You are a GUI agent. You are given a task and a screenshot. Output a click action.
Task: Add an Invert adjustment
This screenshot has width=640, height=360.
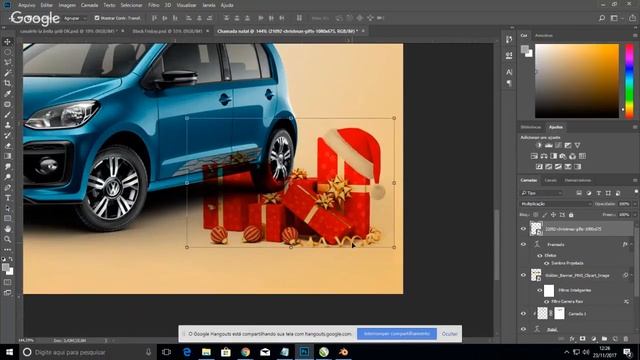(x=539, y=167)
